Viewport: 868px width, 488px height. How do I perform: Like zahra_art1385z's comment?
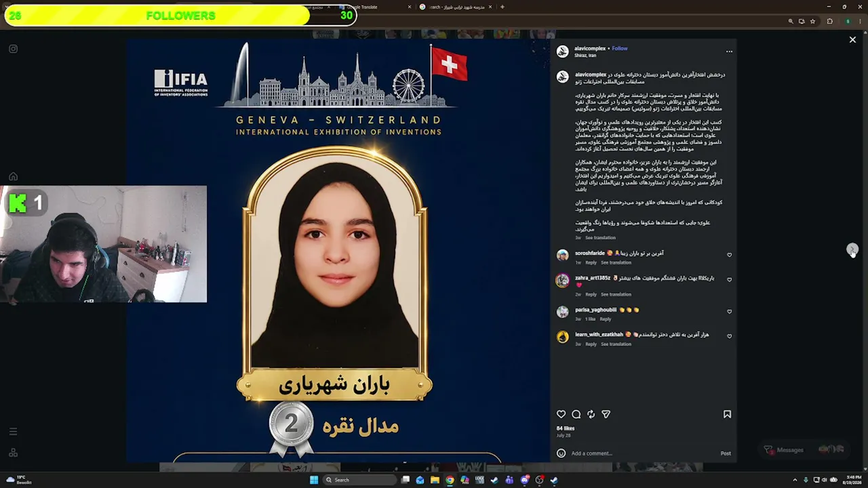click(x=730, y=279)
